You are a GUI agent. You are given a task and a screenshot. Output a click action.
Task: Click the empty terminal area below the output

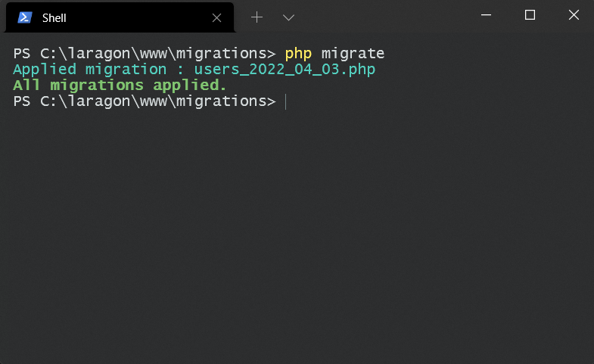(297, 235)
